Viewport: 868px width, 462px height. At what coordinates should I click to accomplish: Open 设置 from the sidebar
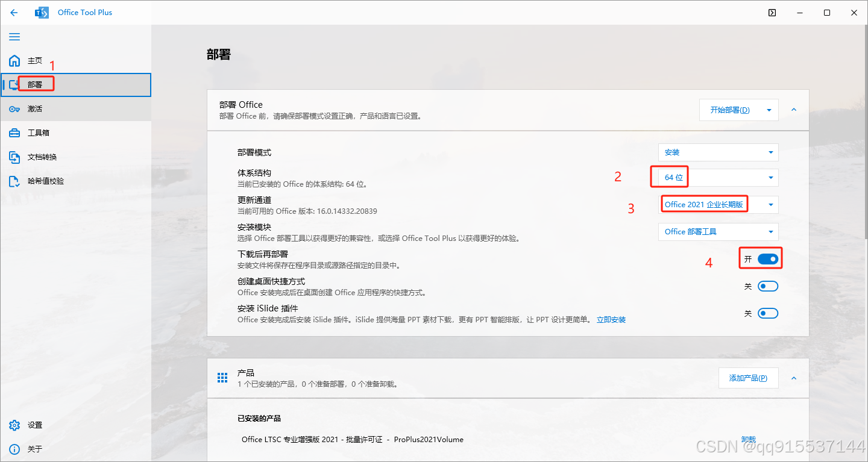[75, 425]
